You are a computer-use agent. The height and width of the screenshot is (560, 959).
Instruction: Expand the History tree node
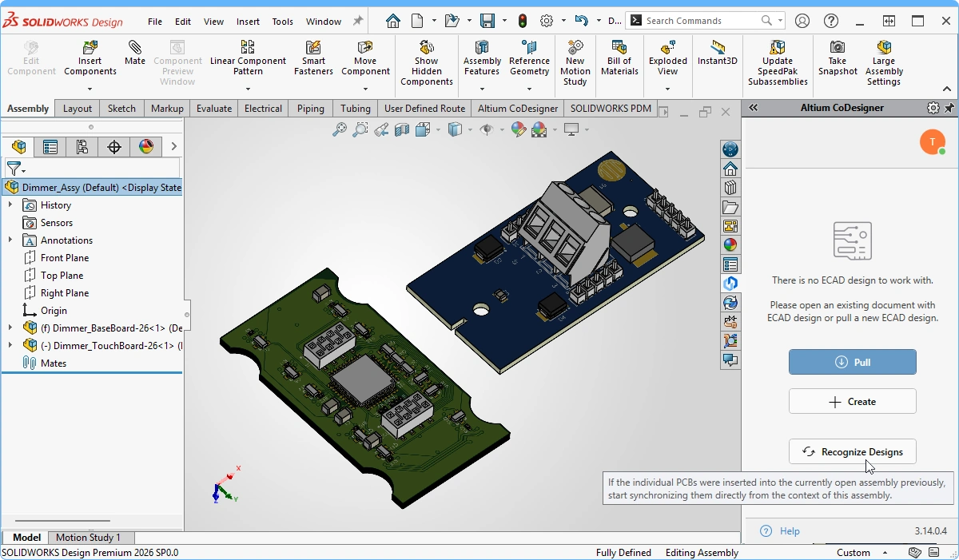tap(10, 205)
